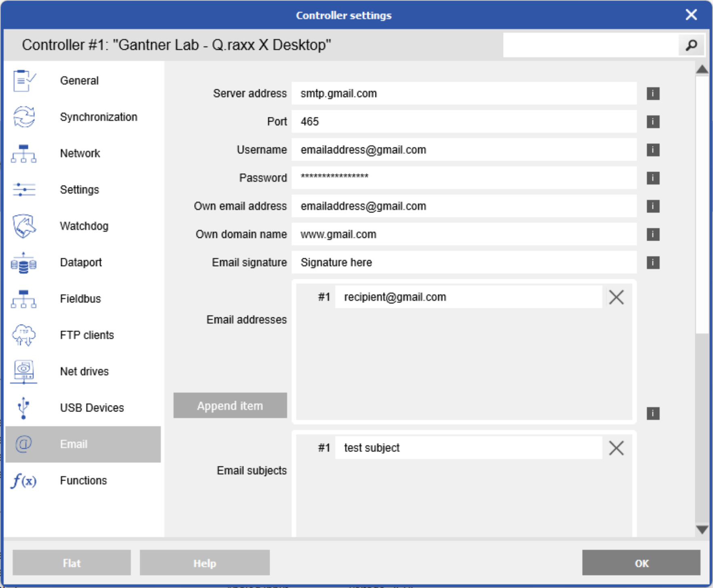
Task: Click the Functions f(x) icon
Action: coord(24,481)
